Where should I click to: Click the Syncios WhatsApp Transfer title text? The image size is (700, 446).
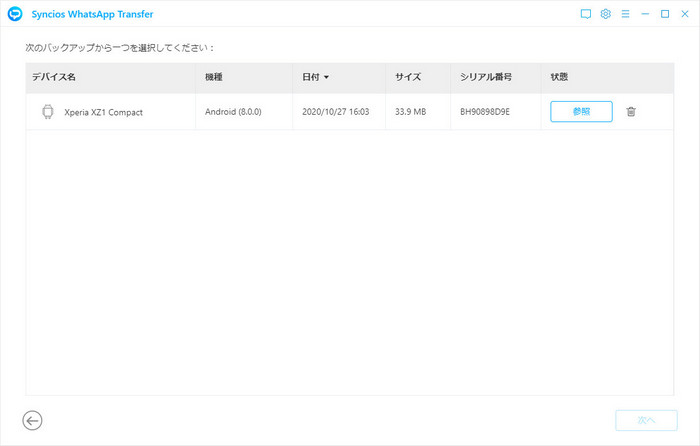coord(92,14)
